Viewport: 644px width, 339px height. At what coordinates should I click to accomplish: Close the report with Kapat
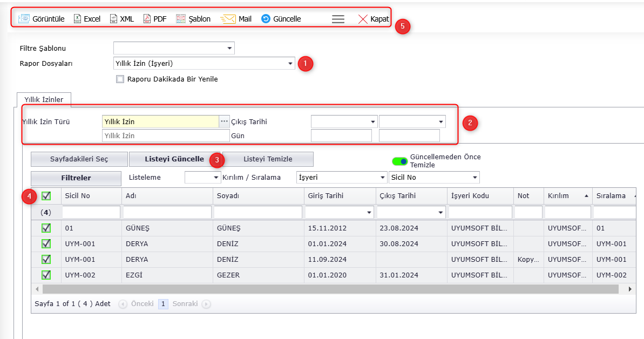click(374, 19)
